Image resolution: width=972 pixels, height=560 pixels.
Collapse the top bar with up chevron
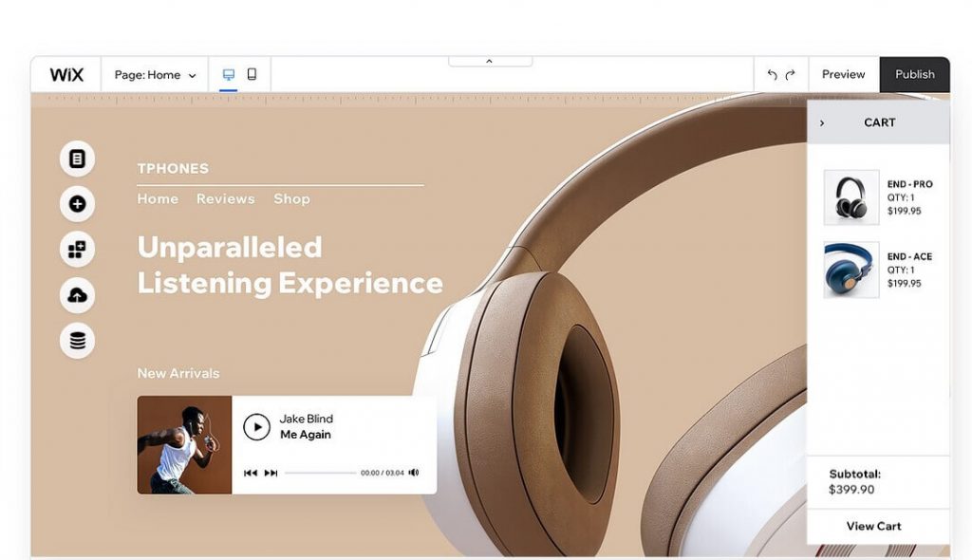point(490,61)
